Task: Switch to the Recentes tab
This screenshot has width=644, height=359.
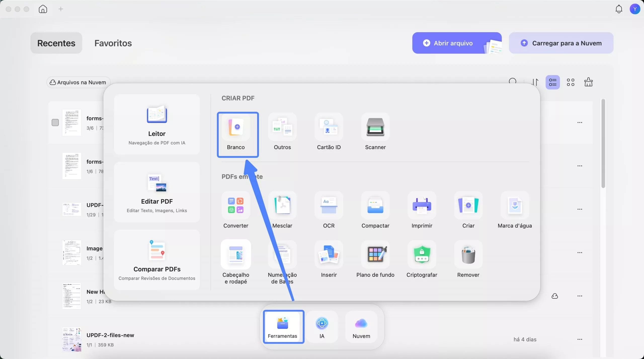Action: [56, 43]
